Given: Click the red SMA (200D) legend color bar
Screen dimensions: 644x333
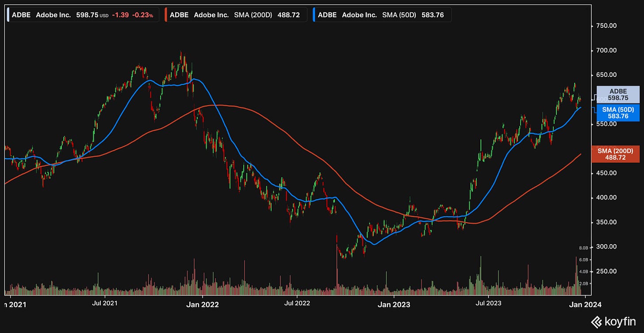Looking at the screenshot, I should pos(166,15).
